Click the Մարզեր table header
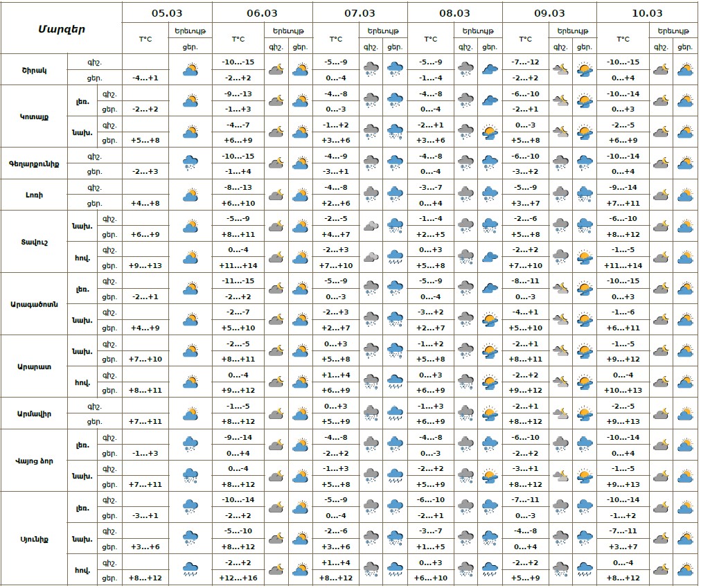Screen dimensions: 701x588 pyautogui.click(x=61, y=28)
